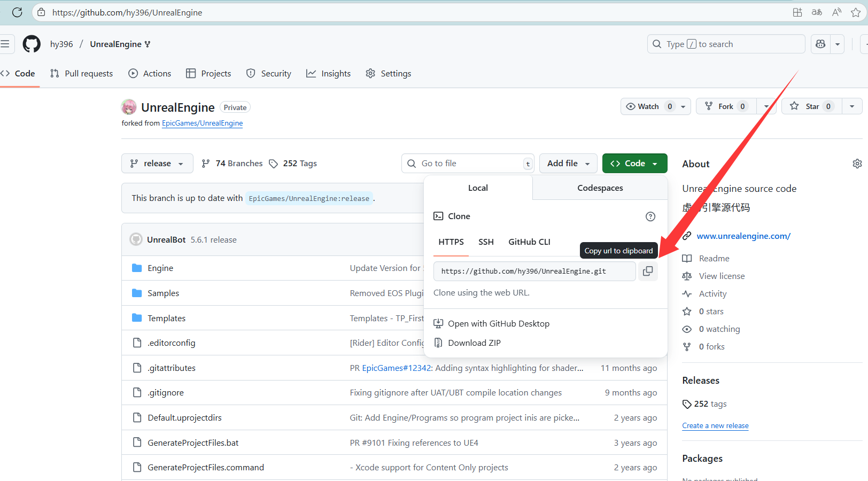The image size is (868, 481).
Task: Click the GitHub octocat logo
Action: pos(32,44)
